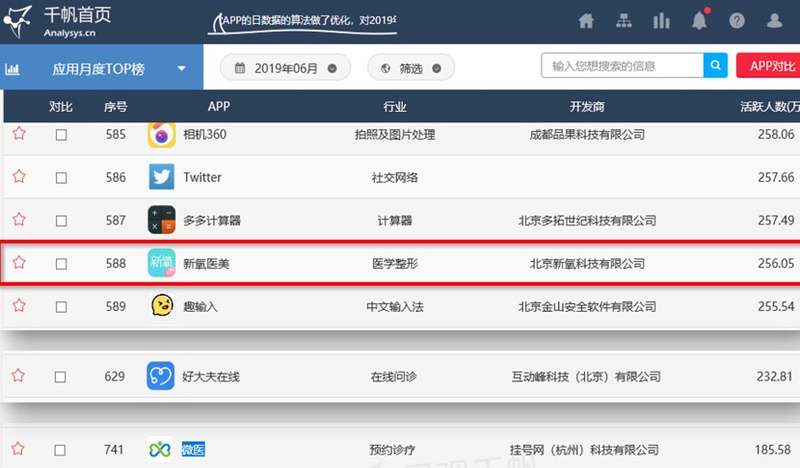Check the compare box for 微医
Image resolution: width=800 pixels, height=468 pixels.
(x=60, y=450)
